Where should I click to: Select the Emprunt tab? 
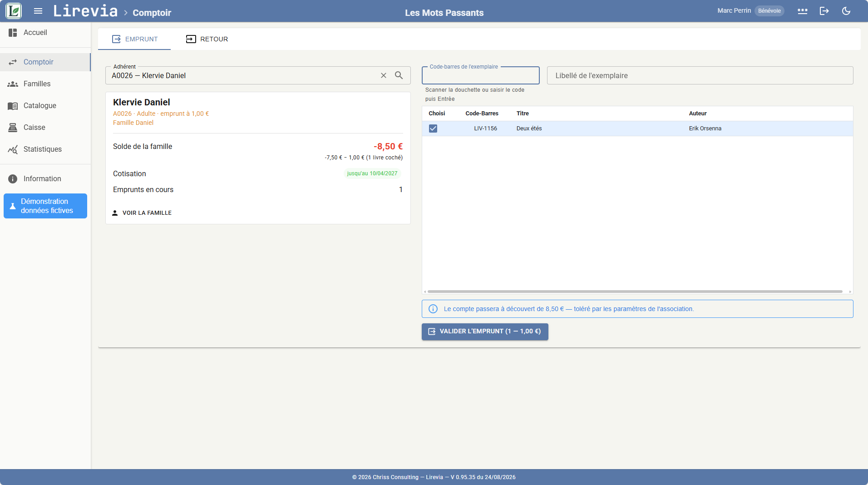pyautogui.click(x=135, y=39)
